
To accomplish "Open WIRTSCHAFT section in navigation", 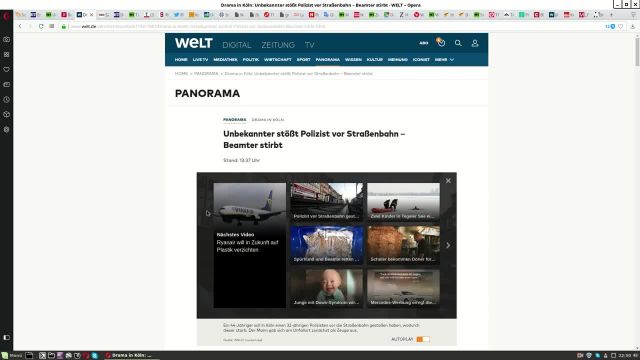I will click(x=278, y=60).
